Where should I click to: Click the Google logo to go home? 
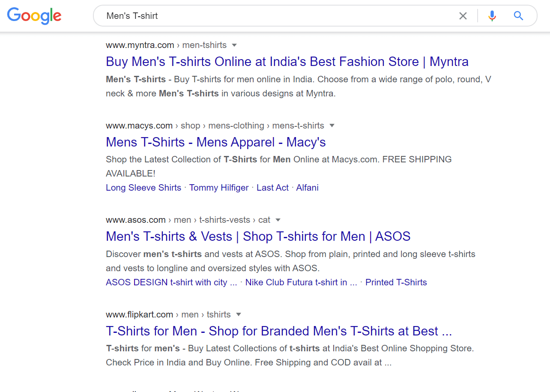coord(34,16)
